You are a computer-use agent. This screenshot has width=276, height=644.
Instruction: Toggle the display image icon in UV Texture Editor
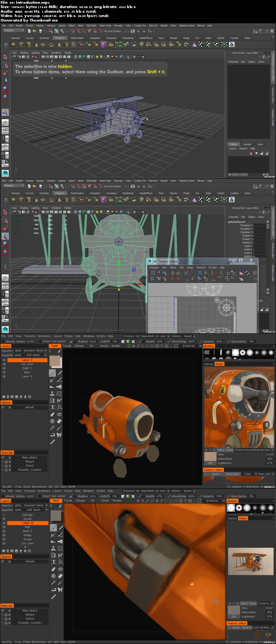tap(241, 273)
